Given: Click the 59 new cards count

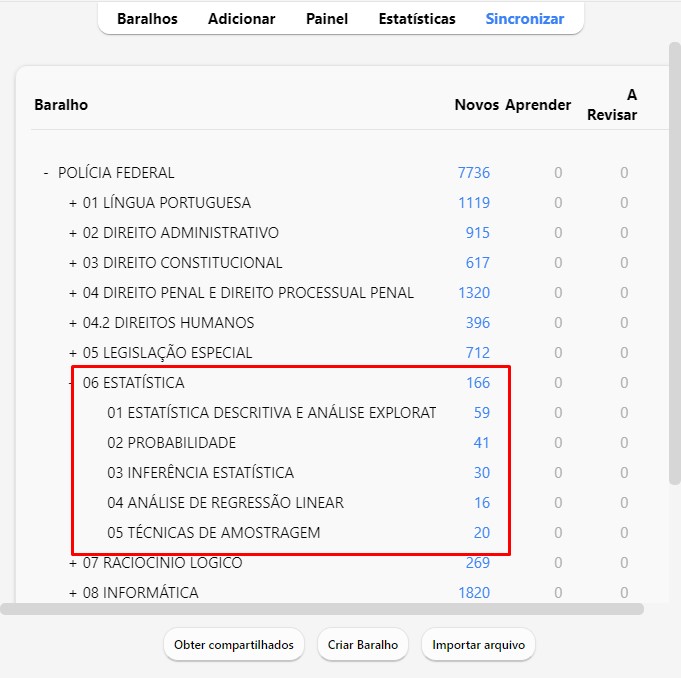Looking at the screenshot, I should point(482,413).
